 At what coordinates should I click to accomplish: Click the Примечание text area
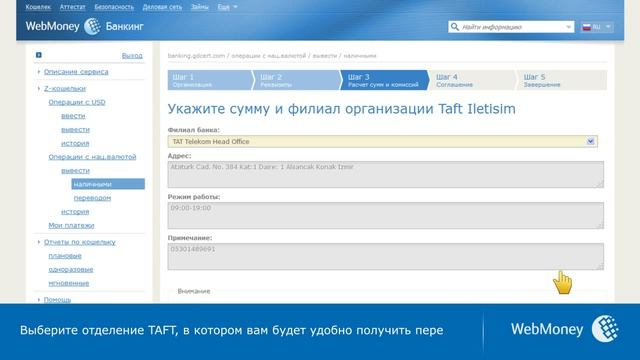coord(385,256)
